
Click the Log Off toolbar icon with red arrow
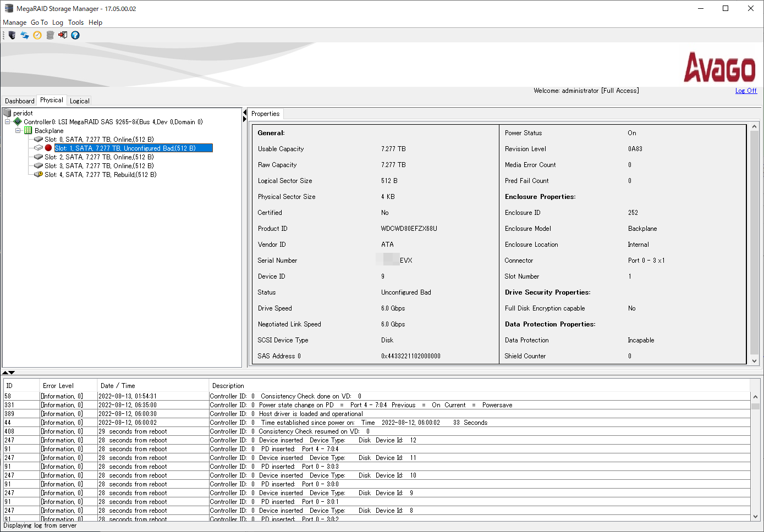(63, 35)
